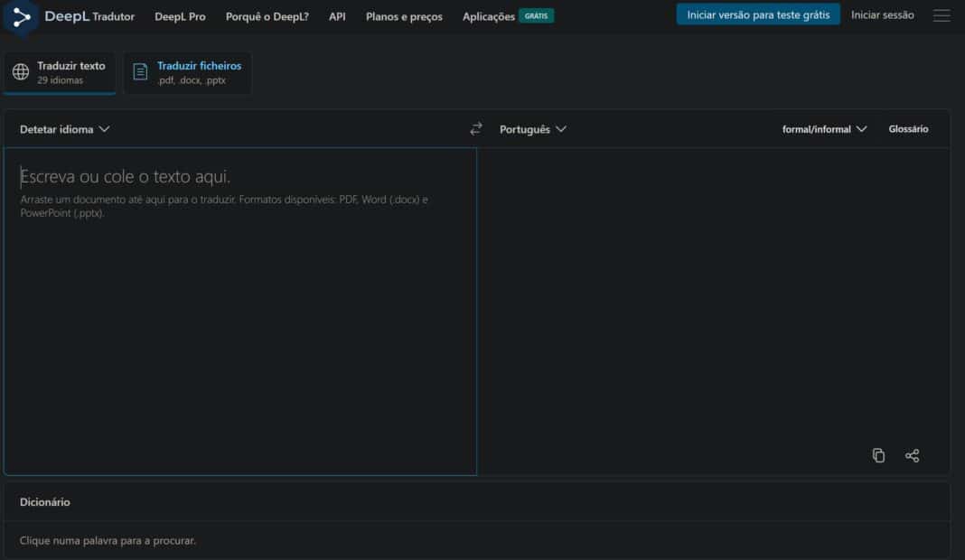Click the DeepL logo icon
965x560 pixels.
[21, 17]
